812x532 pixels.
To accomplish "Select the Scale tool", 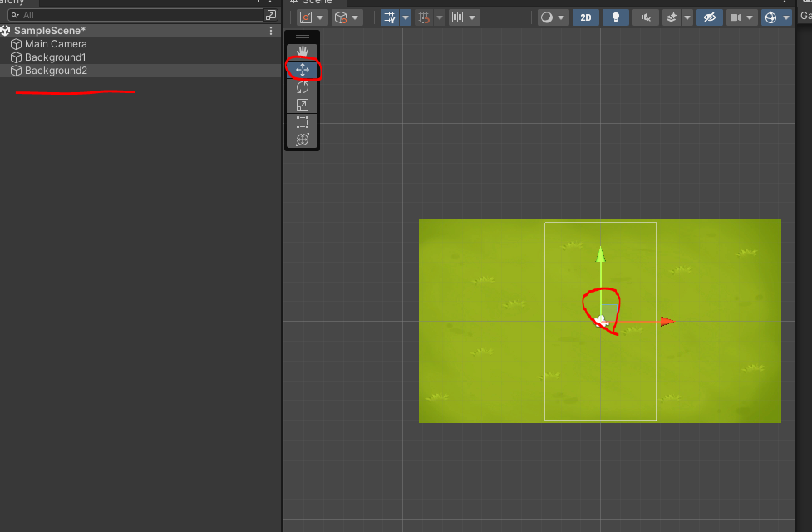I will point(302,105).
